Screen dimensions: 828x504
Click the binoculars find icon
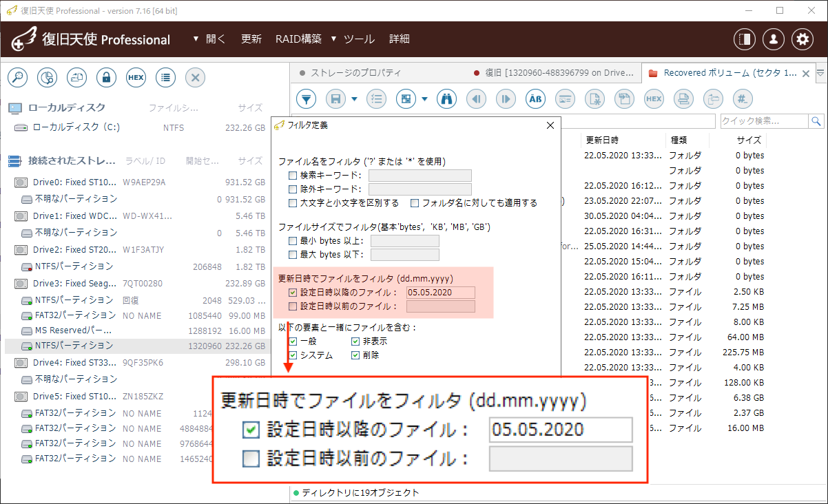[446, 99]
